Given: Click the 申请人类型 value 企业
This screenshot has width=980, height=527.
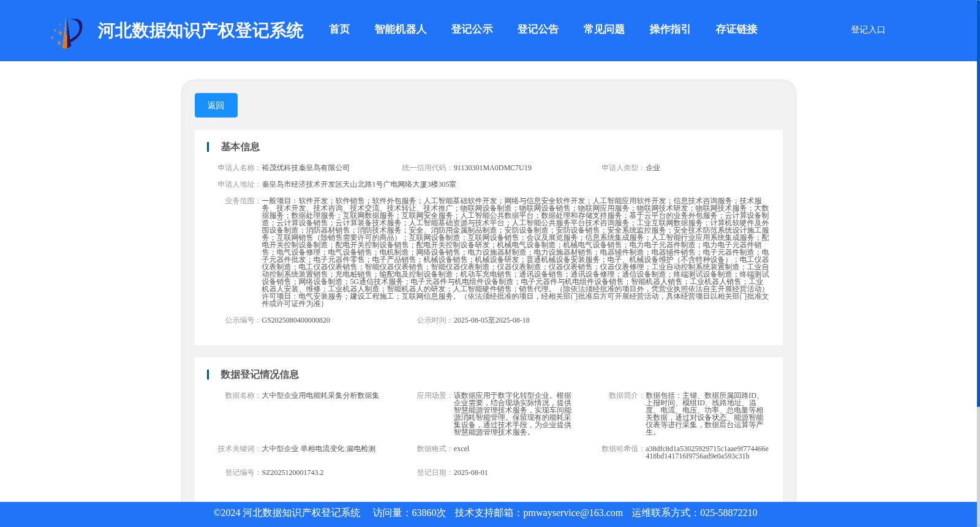Looking at the screenshot, I should 653,168.
